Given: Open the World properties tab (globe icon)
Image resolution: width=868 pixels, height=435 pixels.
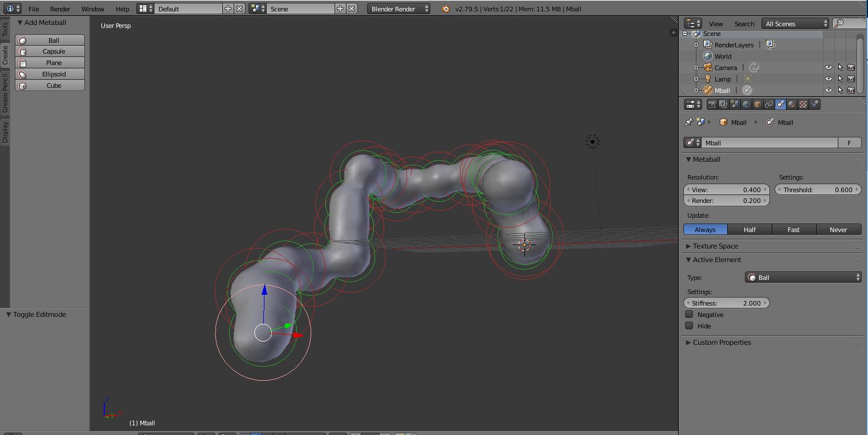Looking at the screenshot, I should click(x=746, y=104).
